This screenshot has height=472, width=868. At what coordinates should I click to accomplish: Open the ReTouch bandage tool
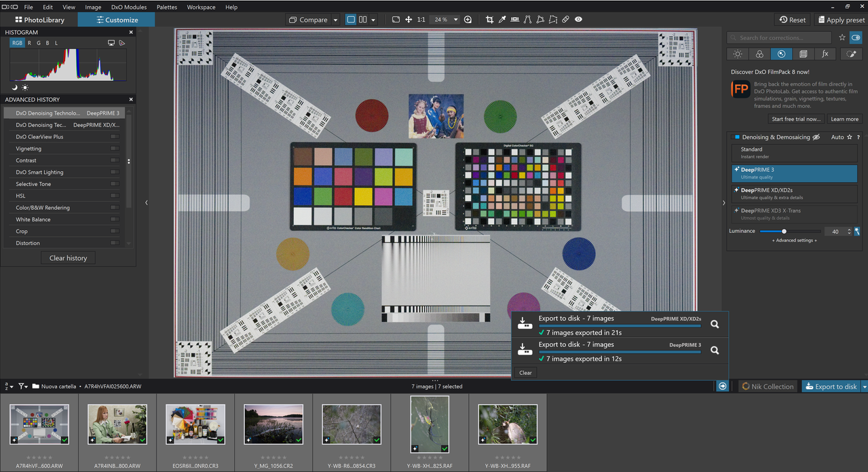pyautogui.click(x=566, y=20)
